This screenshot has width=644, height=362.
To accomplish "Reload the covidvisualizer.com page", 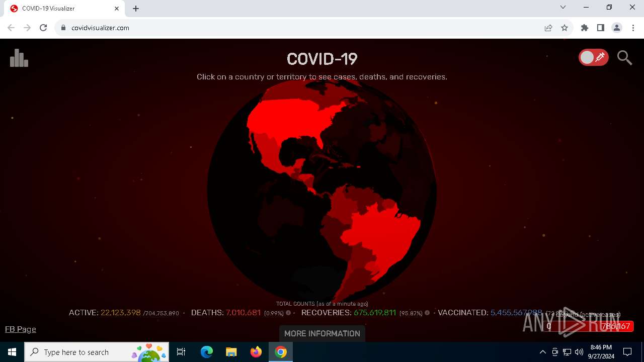I will click(43, 28).
